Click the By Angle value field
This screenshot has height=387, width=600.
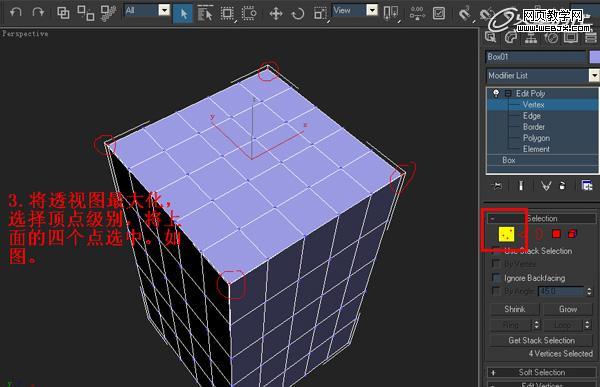point(561,291)
